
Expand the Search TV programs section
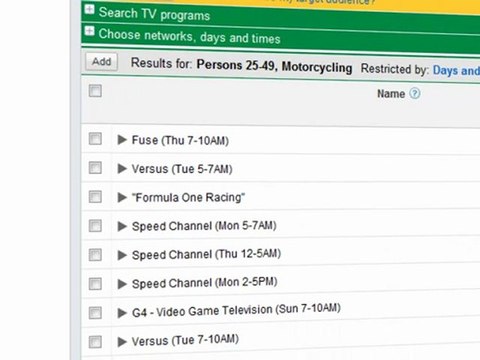point(89,9)
